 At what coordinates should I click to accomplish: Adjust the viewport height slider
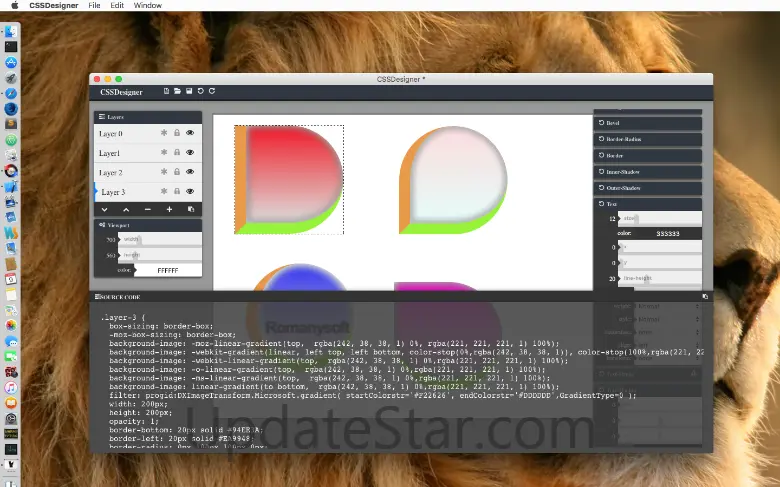coord(160,255)
